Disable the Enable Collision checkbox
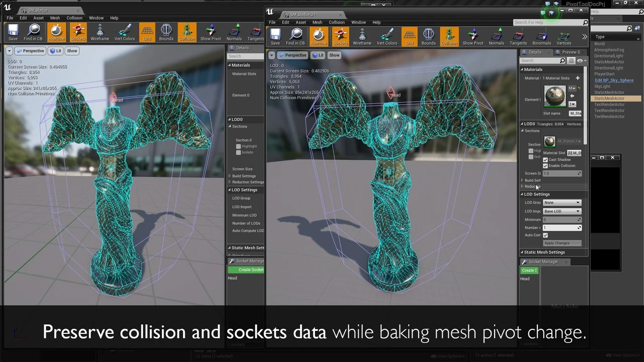Image resolution: width=644 pixels, height=362 pixels. (x=545, y=166)
